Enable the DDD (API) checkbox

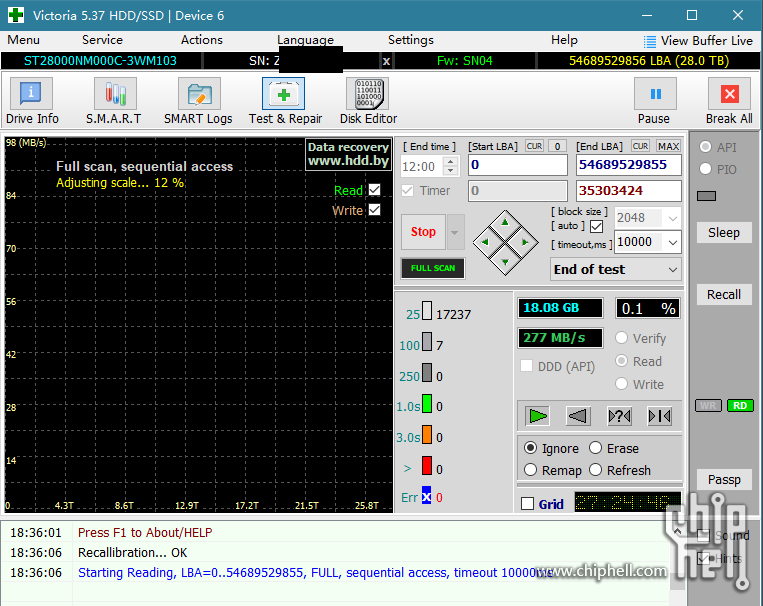(526, 366)
